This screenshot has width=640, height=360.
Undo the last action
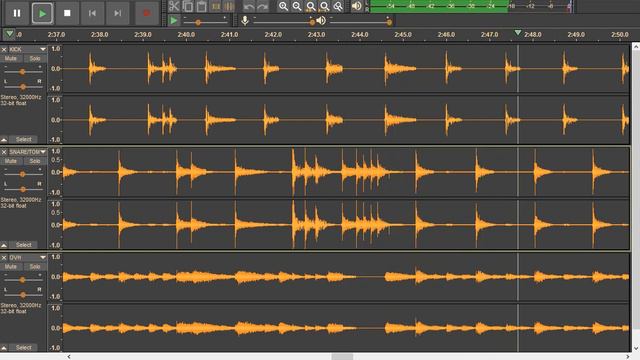pos(249,6)
